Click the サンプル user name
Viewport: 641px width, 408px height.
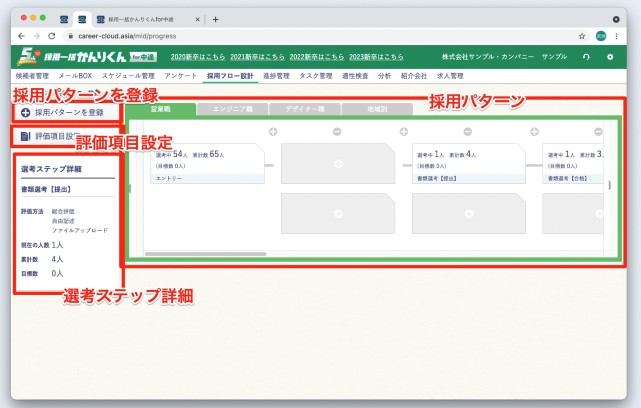[x=554, y=57]
